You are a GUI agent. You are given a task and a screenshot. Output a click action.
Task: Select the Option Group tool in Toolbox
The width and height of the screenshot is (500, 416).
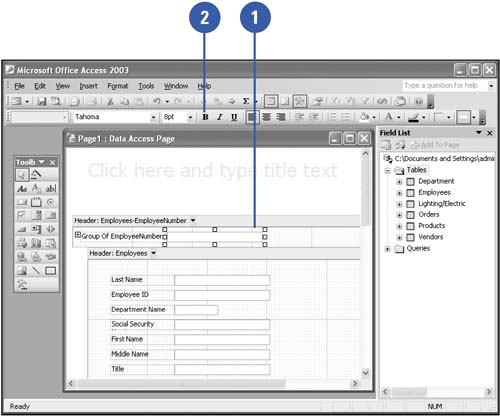coord(36,202)
